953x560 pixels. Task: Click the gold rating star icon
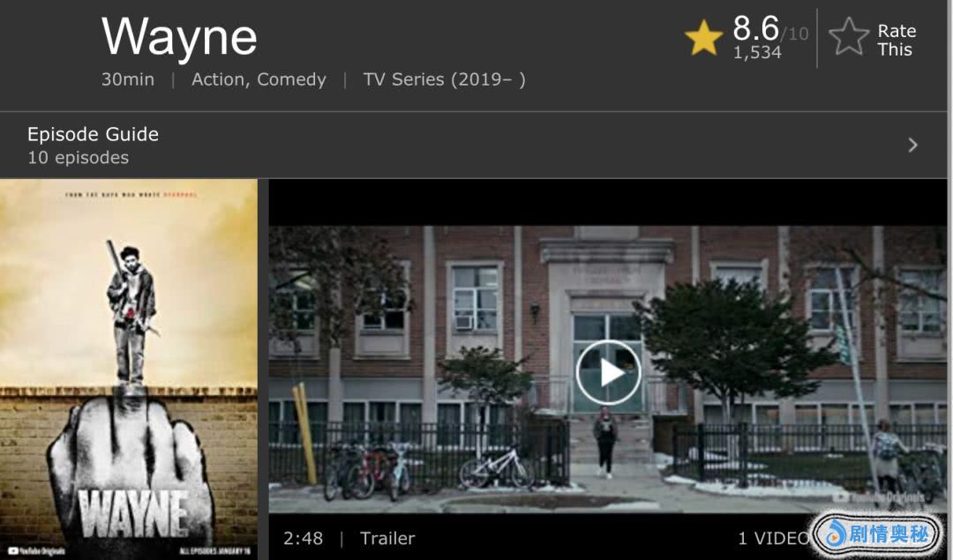(x=704, y=38)
